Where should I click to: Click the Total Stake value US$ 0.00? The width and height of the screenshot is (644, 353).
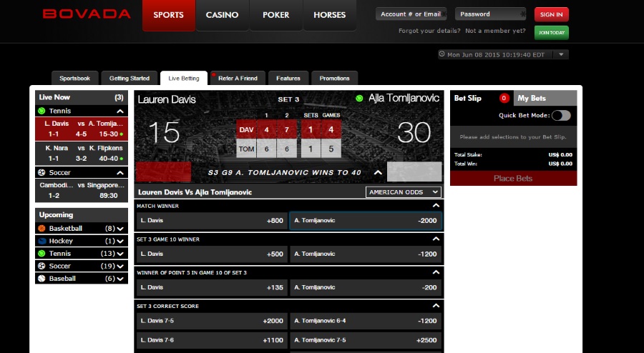560,154
